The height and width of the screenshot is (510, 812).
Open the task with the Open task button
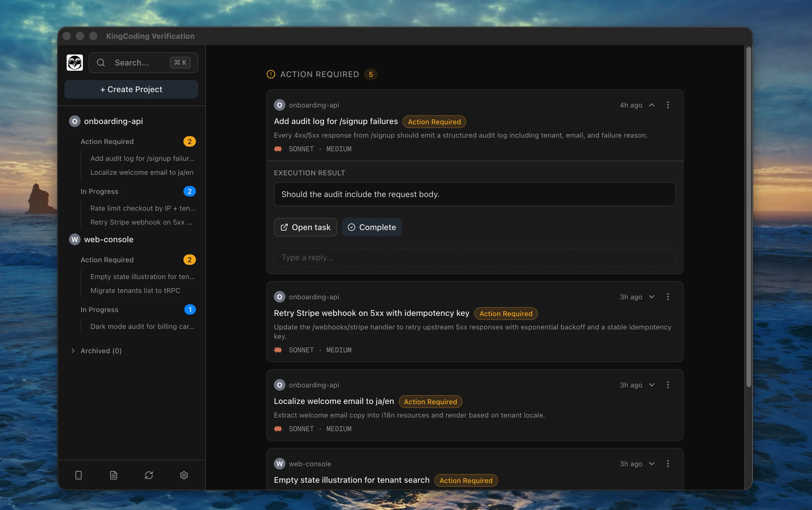[305, 227]
